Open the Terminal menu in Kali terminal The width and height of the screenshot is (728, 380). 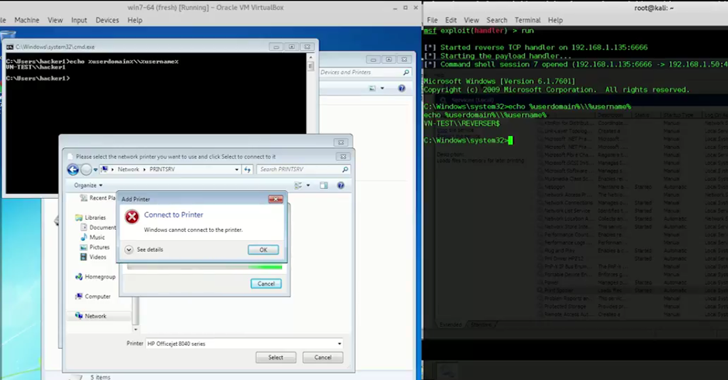(x=527, y=20)
